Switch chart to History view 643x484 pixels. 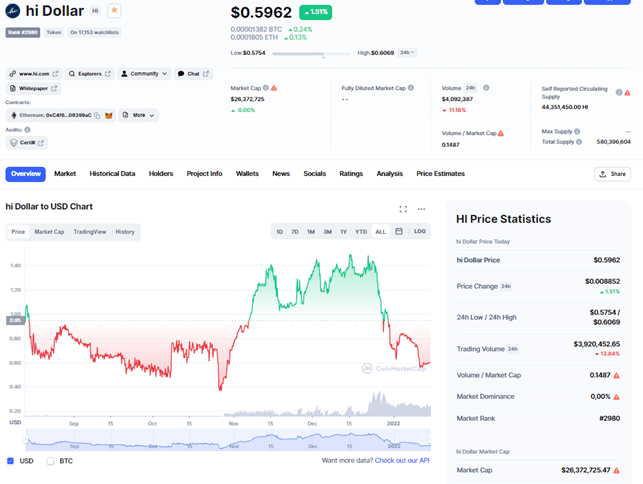pos(125,232)
